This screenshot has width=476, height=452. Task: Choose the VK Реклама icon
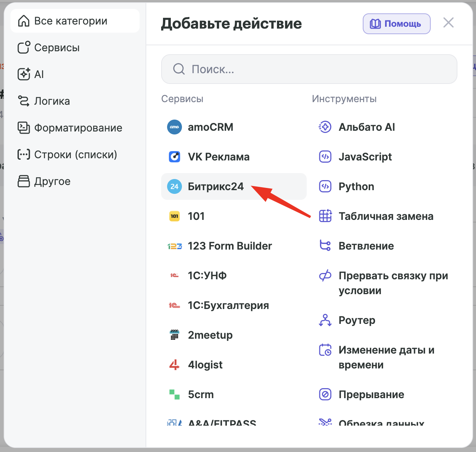[x=175, y=157]
